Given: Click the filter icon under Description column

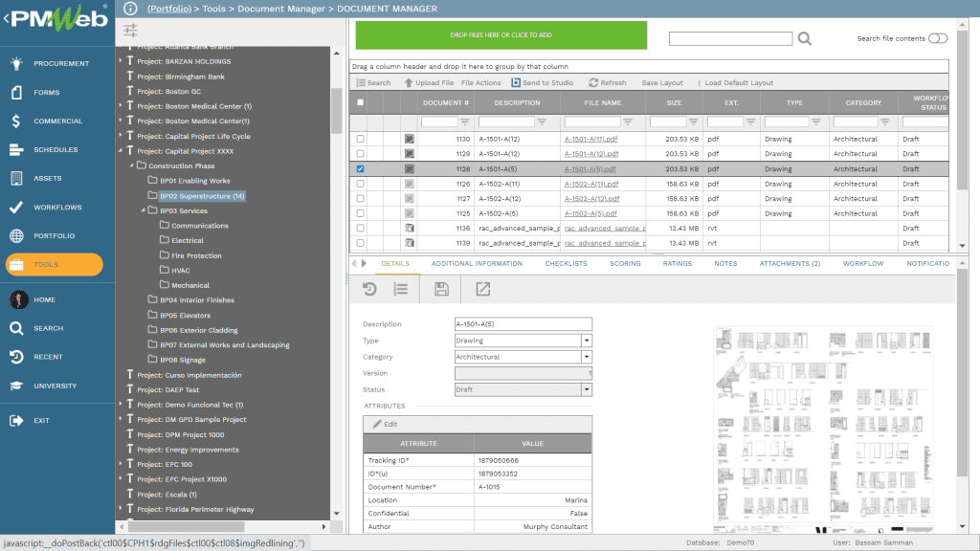Looking at the screenshot, I should click(542, 121).
